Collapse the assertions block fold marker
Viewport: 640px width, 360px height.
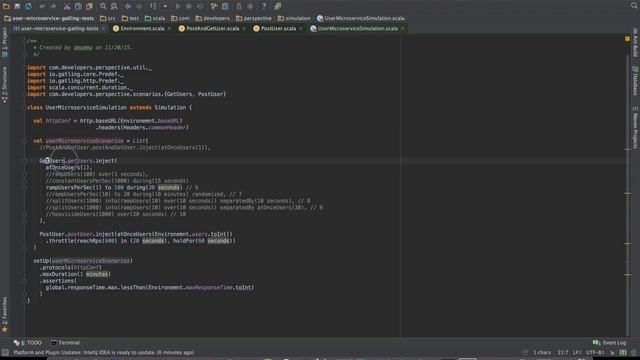[25, 281]
